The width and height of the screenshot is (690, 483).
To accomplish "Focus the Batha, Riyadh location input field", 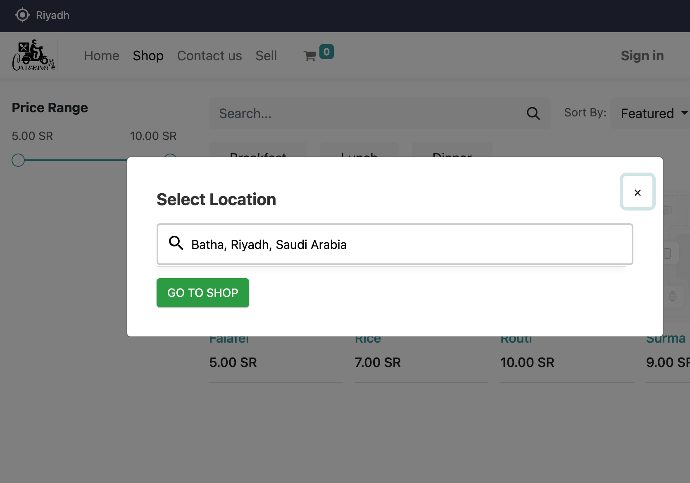I will tap(400, 244).
